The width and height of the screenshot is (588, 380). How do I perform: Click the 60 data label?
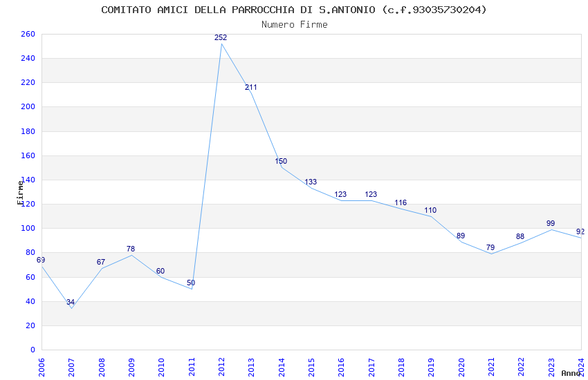[160, 271]
